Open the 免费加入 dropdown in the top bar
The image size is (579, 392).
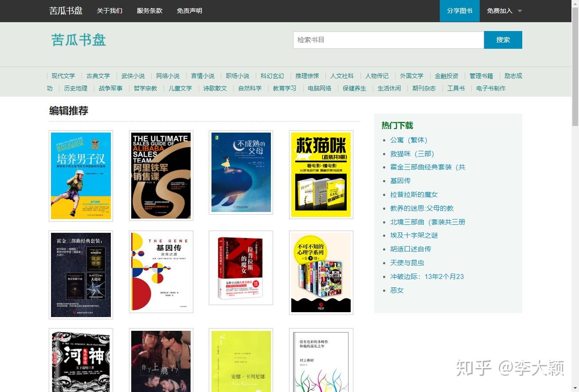point(505,11)
